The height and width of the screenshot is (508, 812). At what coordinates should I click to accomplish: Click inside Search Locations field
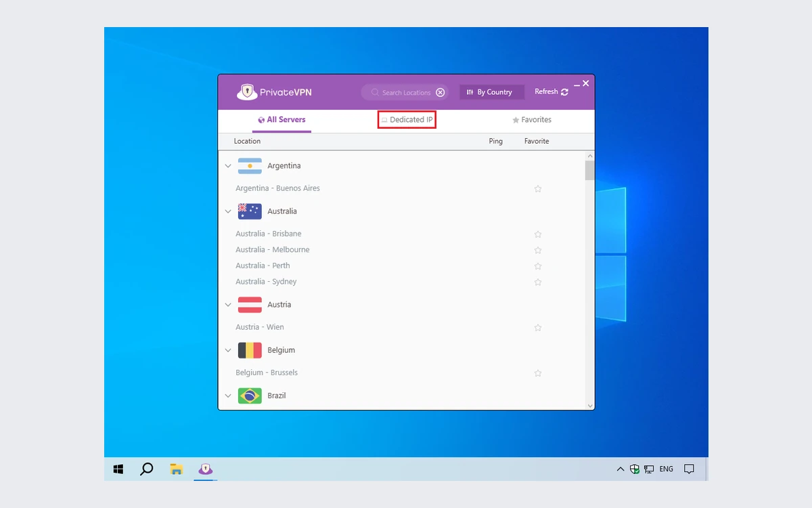click(x=406, y=92)
